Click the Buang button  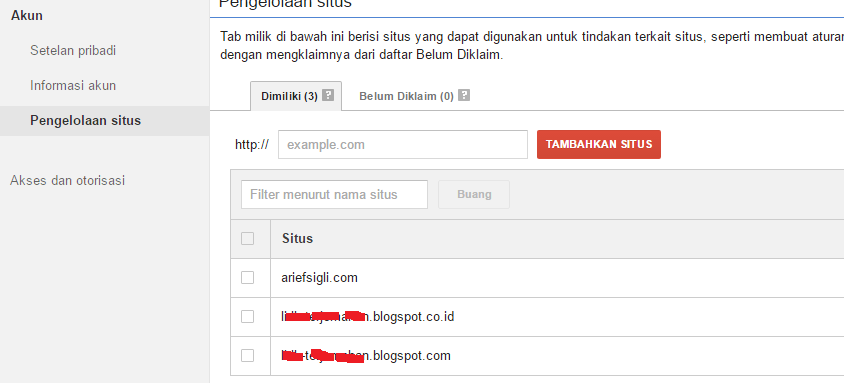point(474,194)
